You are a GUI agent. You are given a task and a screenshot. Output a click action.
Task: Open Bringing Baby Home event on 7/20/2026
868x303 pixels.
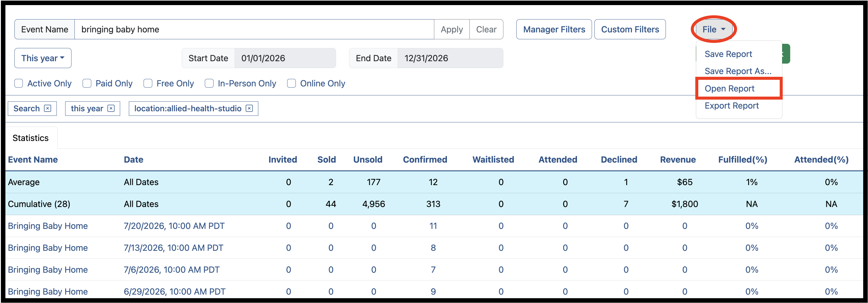coord(48,226)
